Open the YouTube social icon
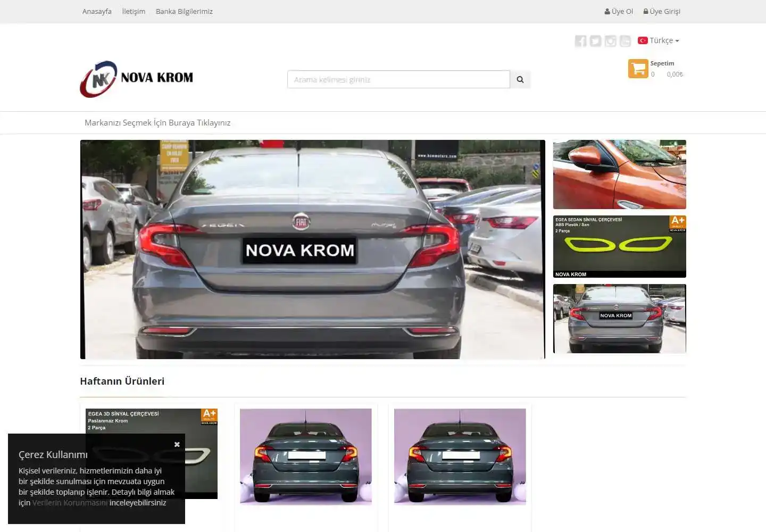The image size is (766, 532). [625, 41]
